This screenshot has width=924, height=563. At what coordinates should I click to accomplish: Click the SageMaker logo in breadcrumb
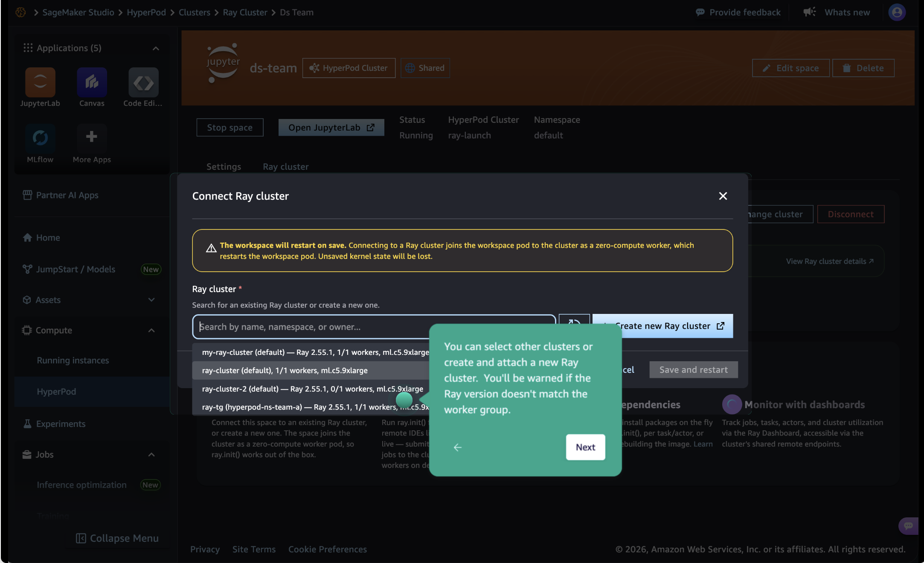(x=20, y=12)
